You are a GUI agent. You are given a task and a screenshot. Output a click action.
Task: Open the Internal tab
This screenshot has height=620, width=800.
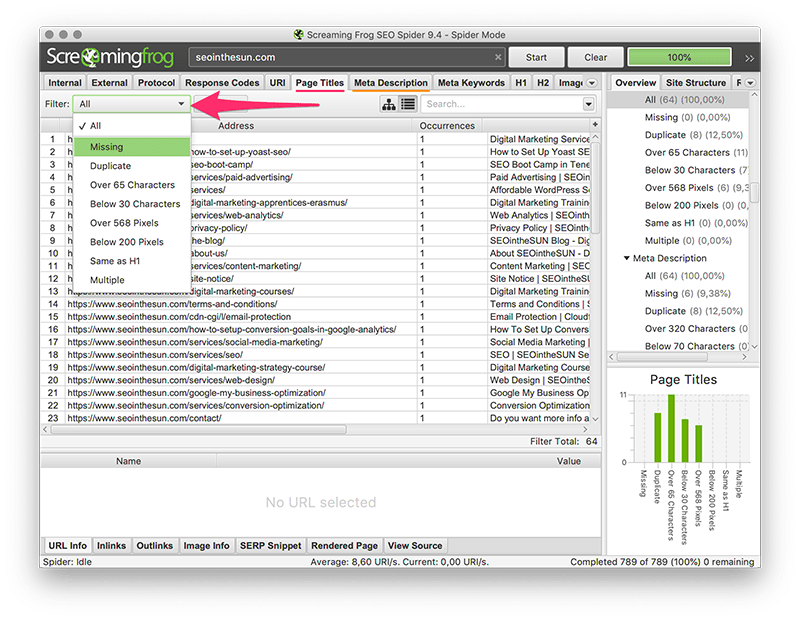pyautogui.click(x=65, y=83)
